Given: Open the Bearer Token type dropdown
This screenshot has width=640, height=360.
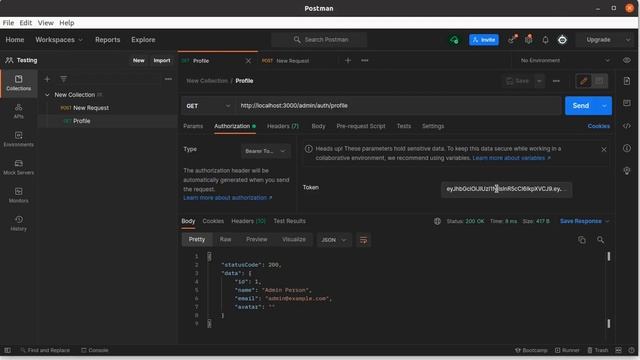Looking at the screenshot, I should tap(266, 151).
